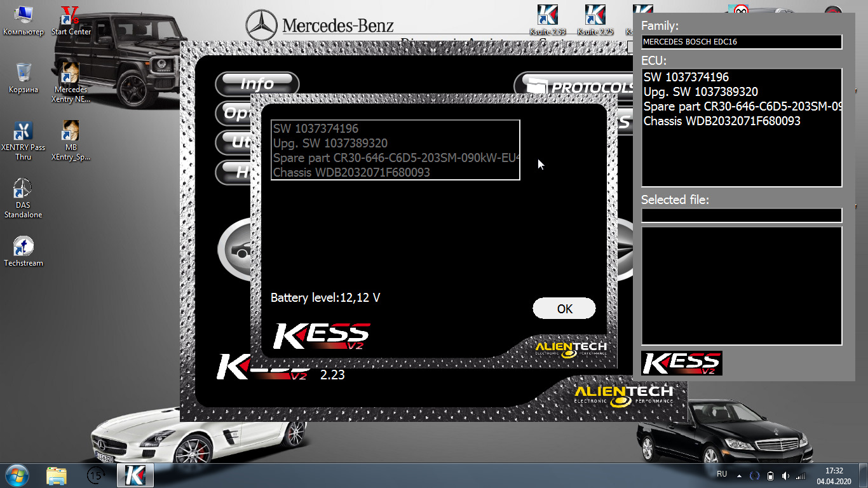Image resolution: width=868 pixels, height=488 pixels.
Task: Open the volume speaker tray icon
Action: [785, 475]
